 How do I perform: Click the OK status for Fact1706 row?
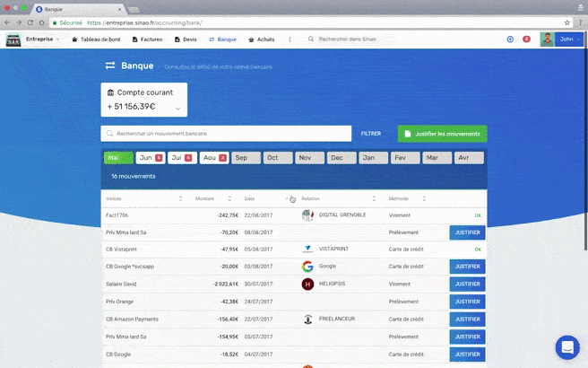click(x=478, y=215)
